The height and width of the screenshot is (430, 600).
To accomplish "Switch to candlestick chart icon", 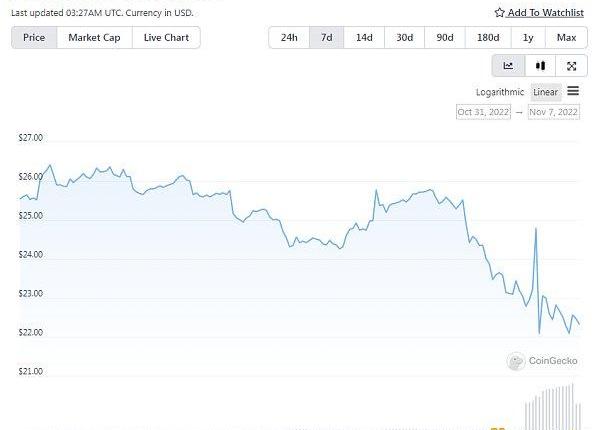I will pyautogui.click(x=540, y=66).
